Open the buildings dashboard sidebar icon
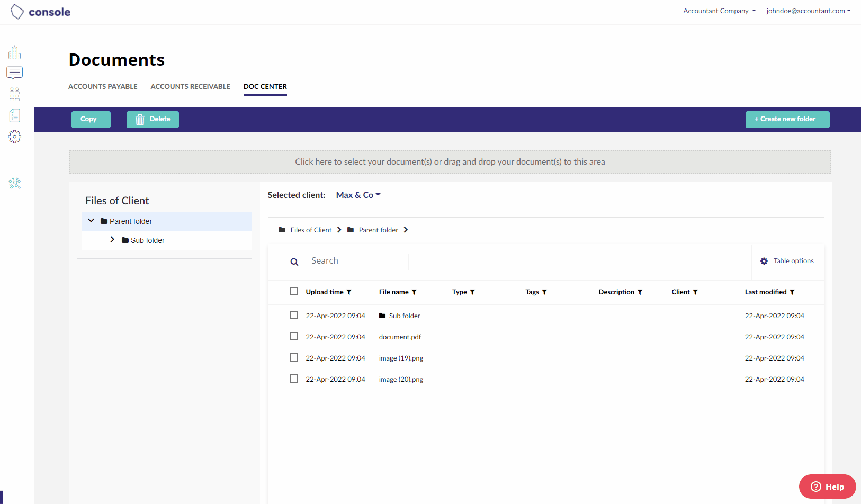Screen dimensions: 861x504 click(15, 52)
